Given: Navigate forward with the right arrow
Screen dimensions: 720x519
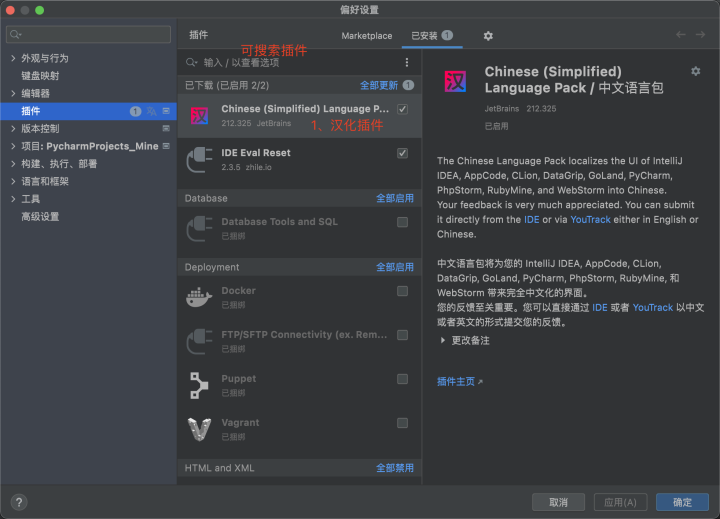Looking at the screenshot, I should pos(700,35).
